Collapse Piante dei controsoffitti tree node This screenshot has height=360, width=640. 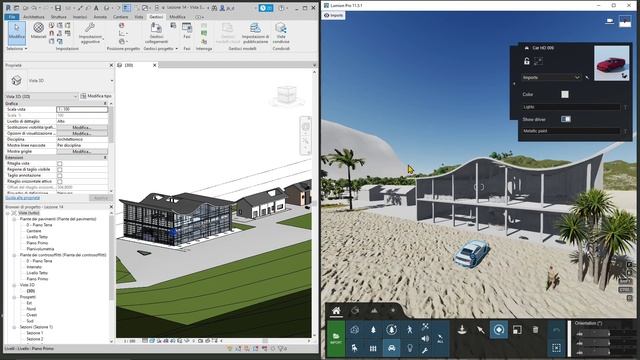pyautogui.click(x=14, y=255)
